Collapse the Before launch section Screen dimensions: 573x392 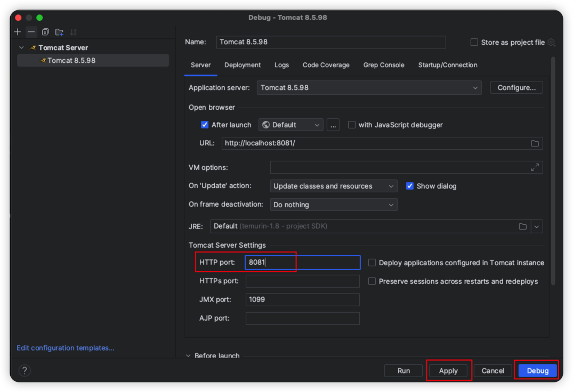click(x=188, y=355)
